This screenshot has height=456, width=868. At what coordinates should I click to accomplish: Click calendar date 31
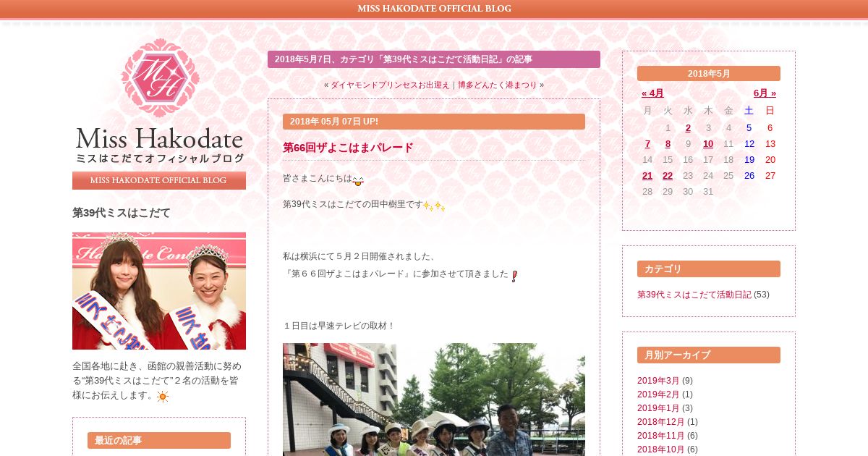(x=708, y=192)
